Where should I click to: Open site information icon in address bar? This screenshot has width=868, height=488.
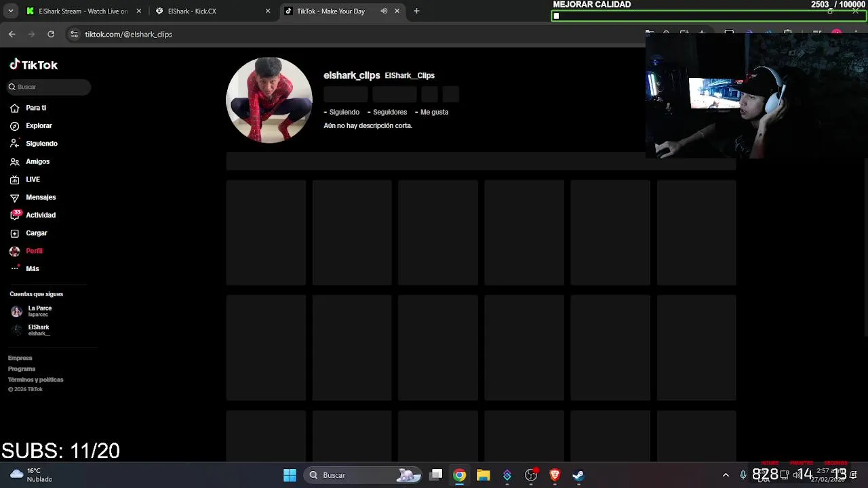pyautogui.click(x=75, y=34)
